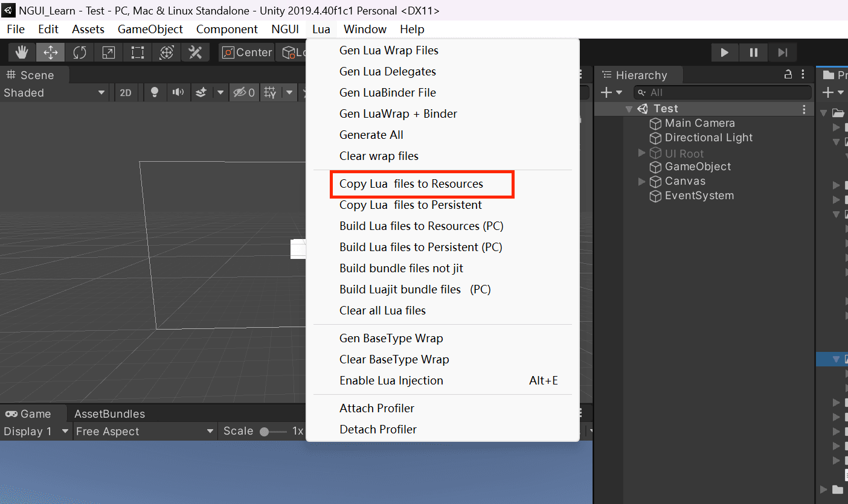The height and width of the screenshot is (504, 848).
Task: Open the Shaded draw mode dropdown
Action: point(54,92)
